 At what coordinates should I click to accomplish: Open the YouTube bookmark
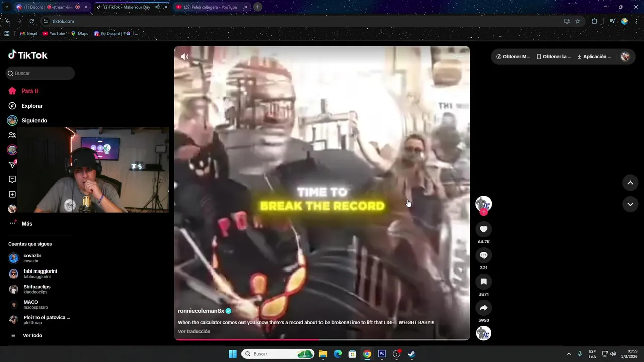tap(54, 34)
